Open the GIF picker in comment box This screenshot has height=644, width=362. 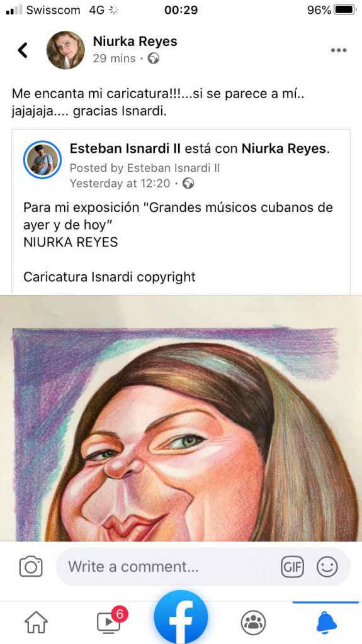click(292, 567)
